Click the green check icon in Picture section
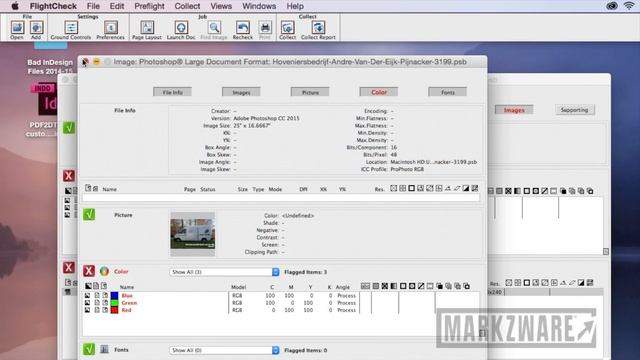This screenshot has width=640, height=360. coord(89,215)
